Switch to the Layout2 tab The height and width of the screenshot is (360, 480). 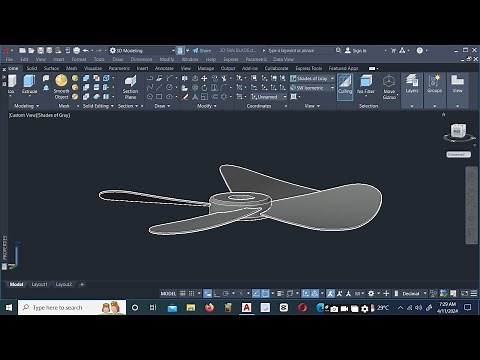point(64,284)
